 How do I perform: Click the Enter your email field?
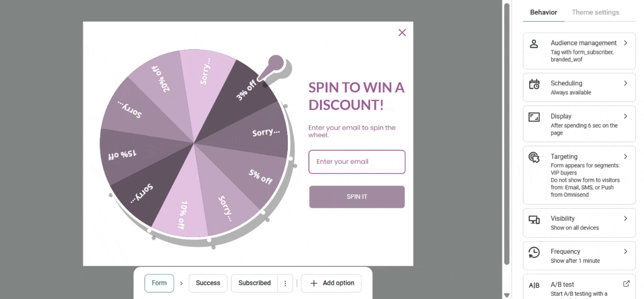pos(357,162)
